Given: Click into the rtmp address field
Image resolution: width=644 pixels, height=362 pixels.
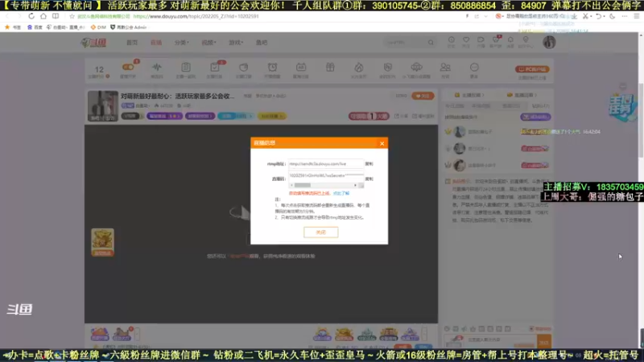Looking at the screenshot, I should click(326, 164).
